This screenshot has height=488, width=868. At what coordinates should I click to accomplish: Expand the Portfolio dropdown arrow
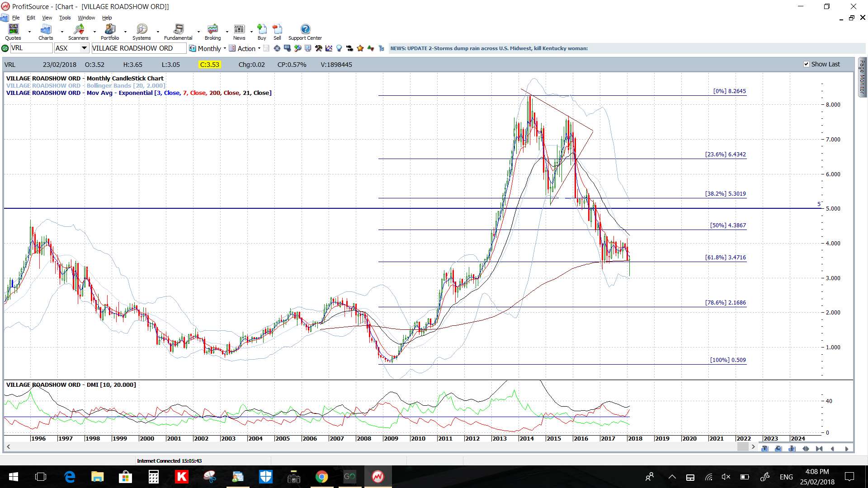pyautogui.click(x=125, y=32)
